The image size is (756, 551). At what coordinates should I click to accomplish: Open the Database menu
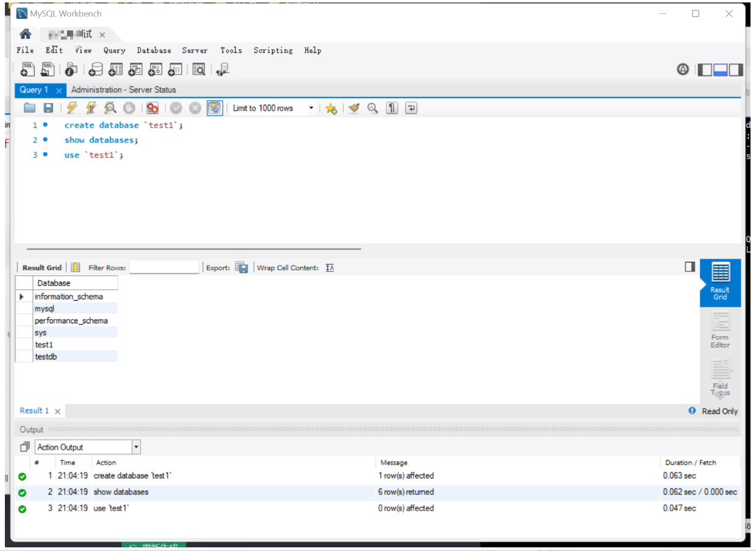(x=154, y=51)
